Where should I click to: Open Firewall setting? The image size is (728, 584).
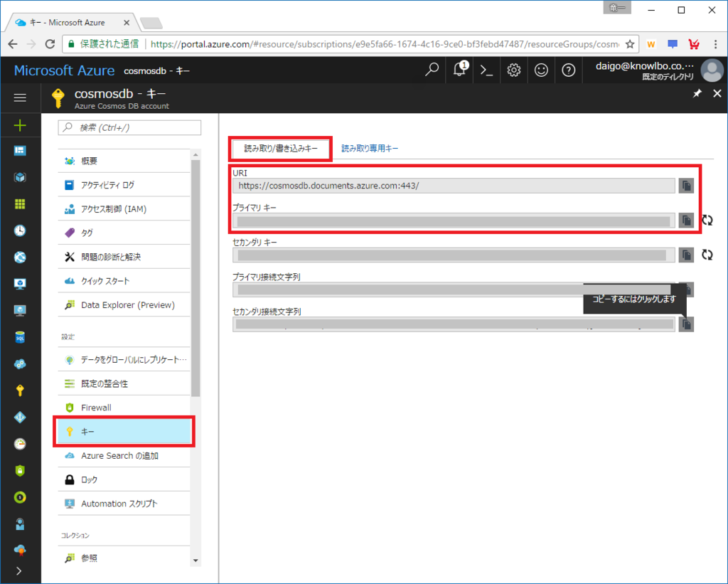[x=124, y=408]
